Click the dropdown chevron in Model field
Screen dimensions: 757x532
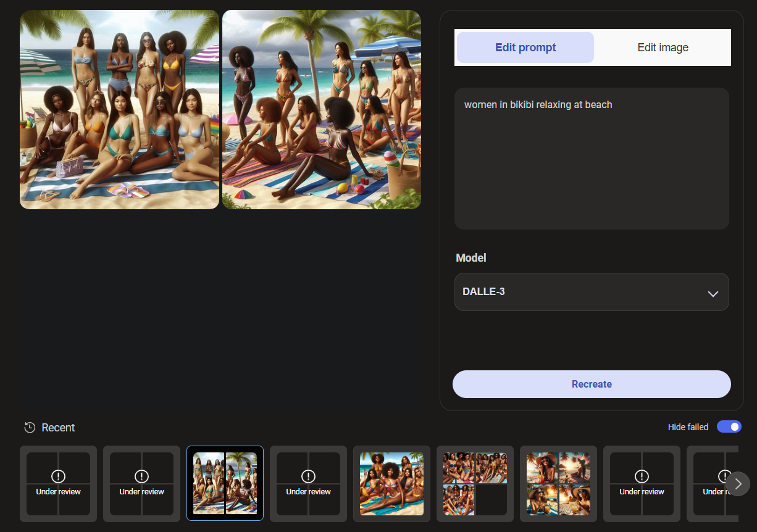pos(713,294)
